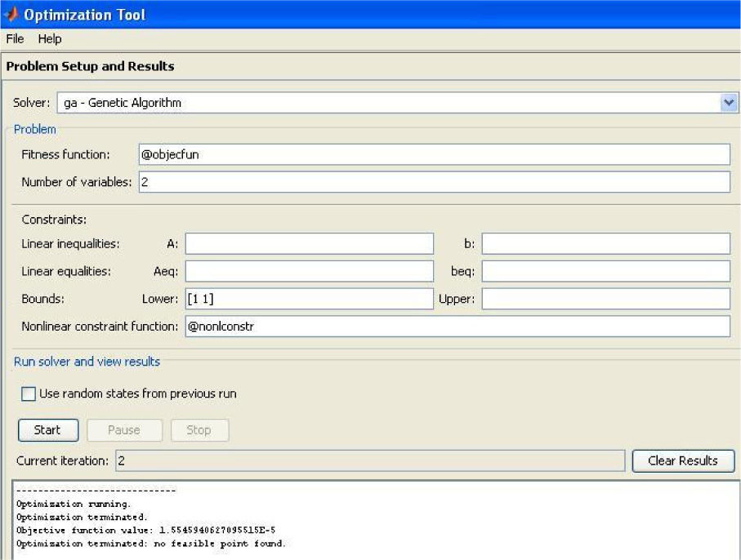
Task: Select the Nonlinear constraint function field
Action: tap(458, 327)
